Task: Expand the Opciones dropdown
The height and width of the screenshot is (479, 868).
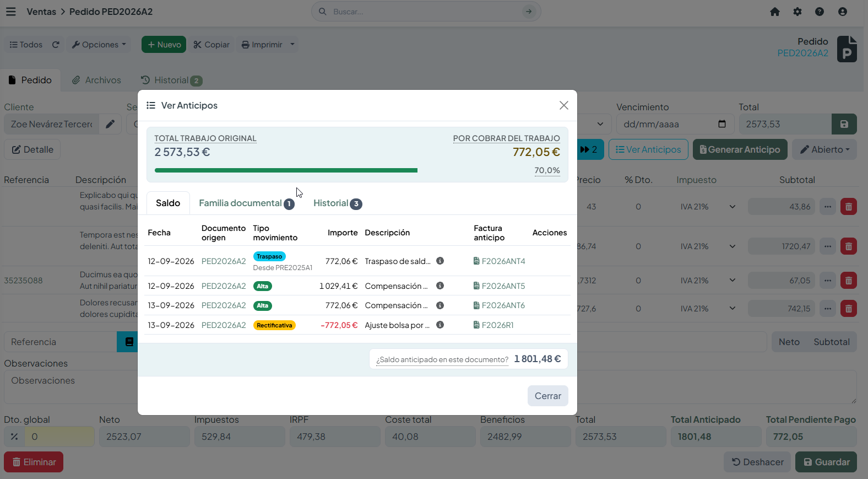Action: coord(99,45)
